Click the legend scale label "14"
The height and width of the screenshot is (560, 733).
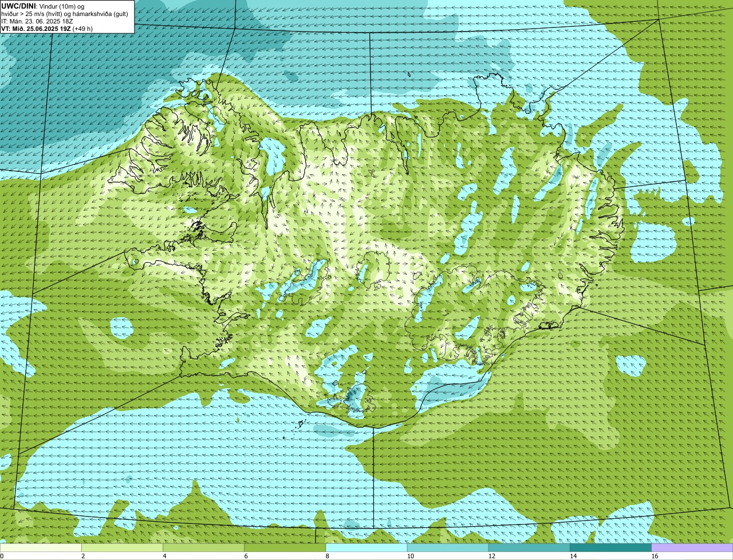[573, 556]
